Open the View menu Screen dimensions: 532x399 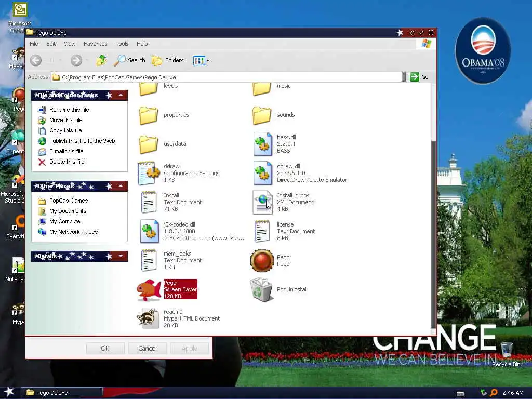(70, 44)
